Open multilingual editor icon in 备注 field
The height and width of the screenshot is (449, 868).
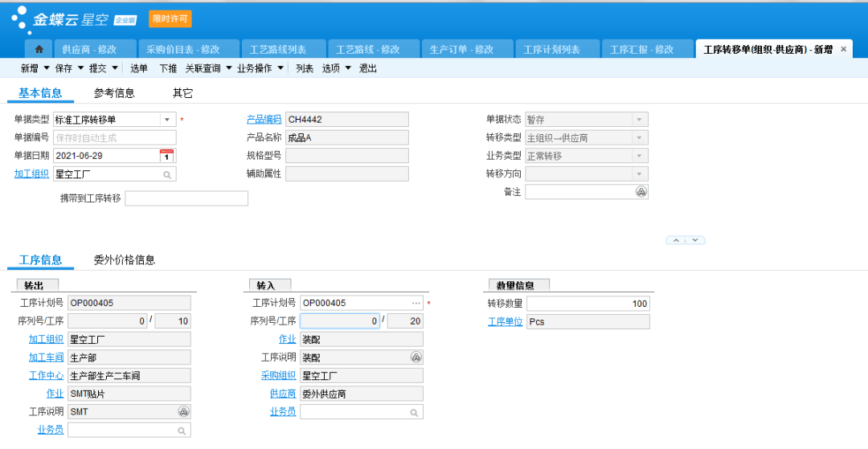[641, 192]
